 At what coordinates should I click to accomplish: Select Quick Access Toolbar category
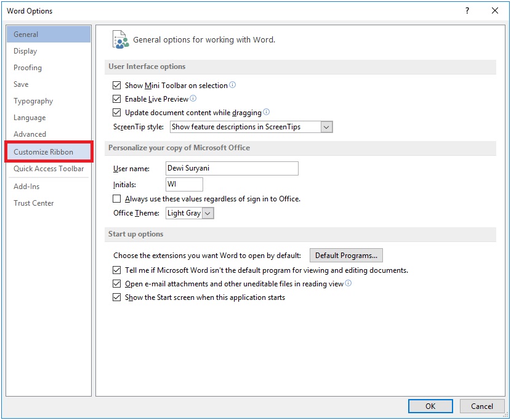(x=49, y=169)
